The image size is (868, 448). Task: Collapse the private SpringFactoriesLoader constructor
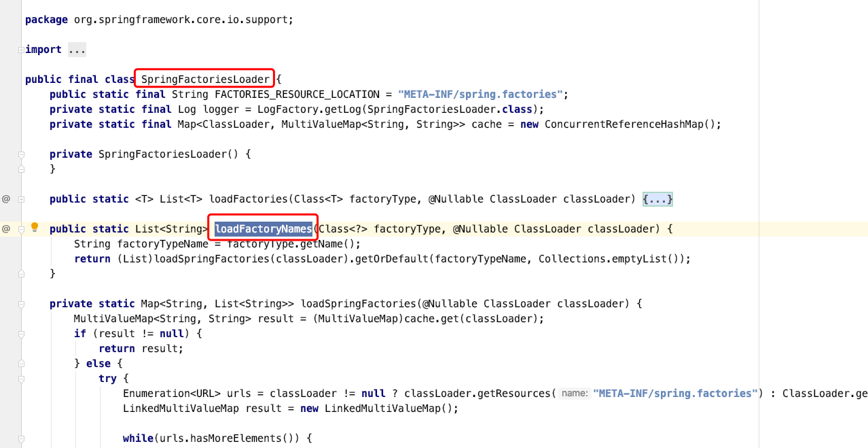pos(20,154)
